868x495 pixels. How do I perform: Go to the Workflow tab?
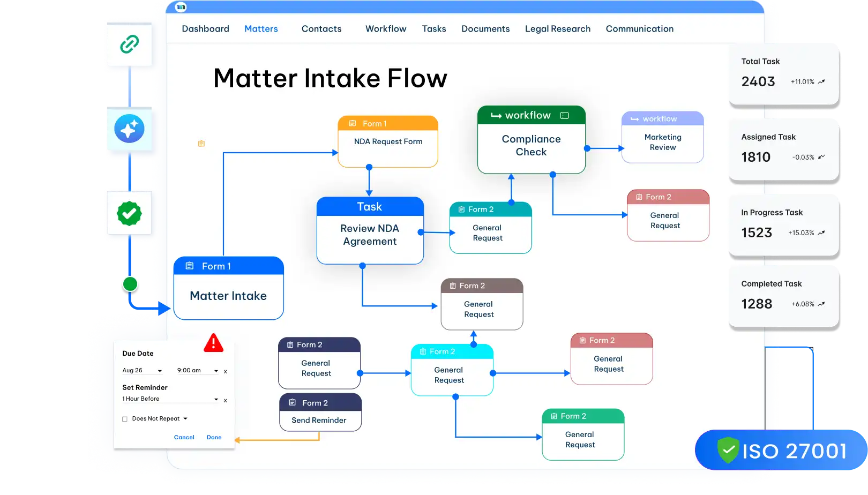click(386, 29)
